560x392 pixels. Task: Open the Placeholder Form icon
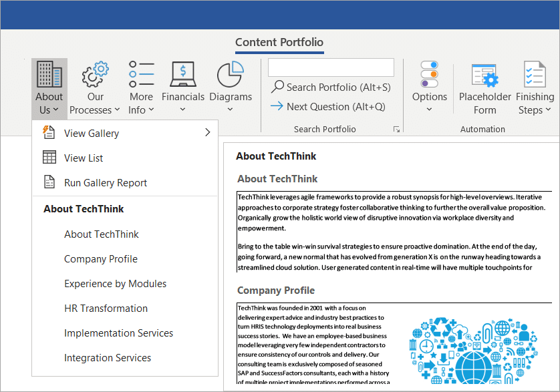tap(484, 75)
